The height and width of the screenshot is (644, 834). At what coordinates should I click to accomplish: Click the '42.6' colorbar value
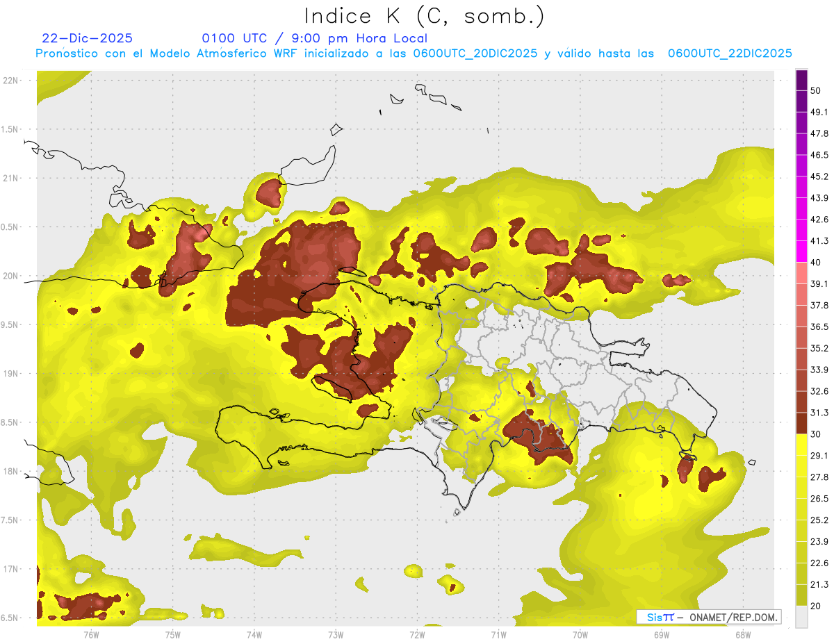819,220
